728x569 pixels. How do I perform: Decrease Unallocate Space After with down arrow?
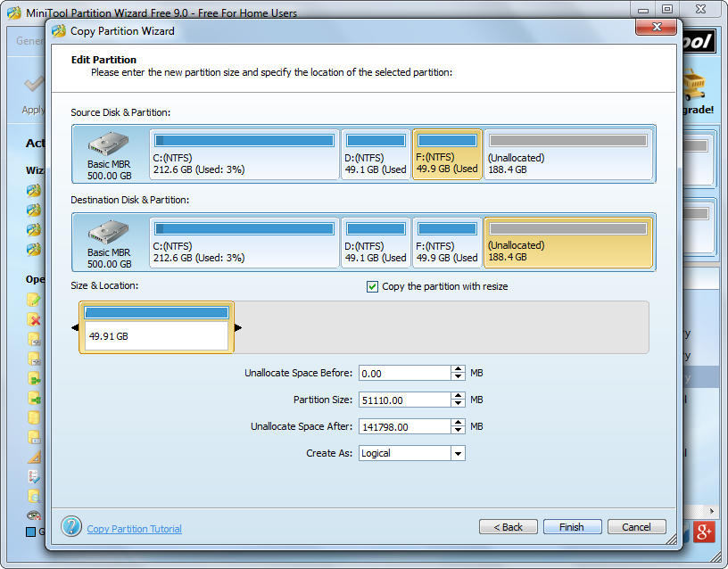coord(458,430)
